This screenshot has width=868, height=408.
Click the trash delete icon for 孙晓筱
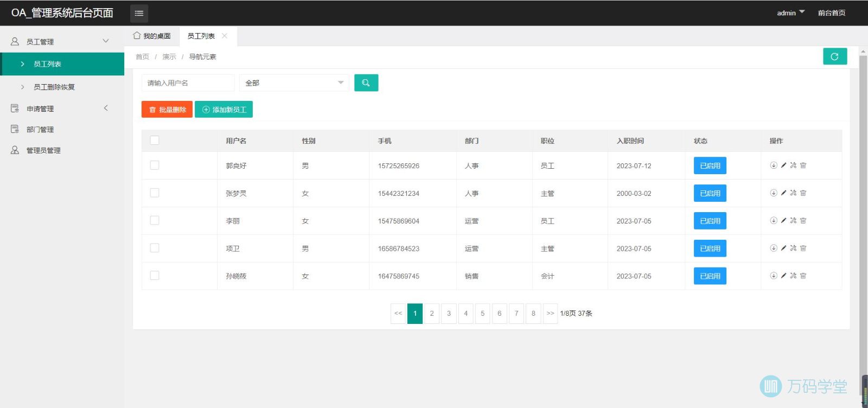[x=803, y=276]
